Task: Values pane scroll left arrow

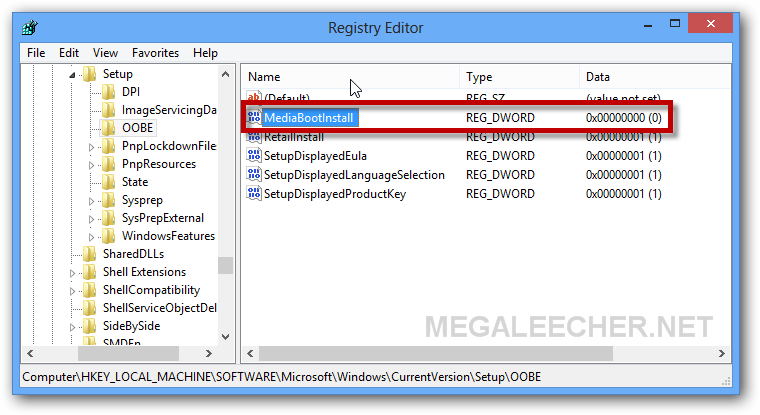Action: point(250,353)
